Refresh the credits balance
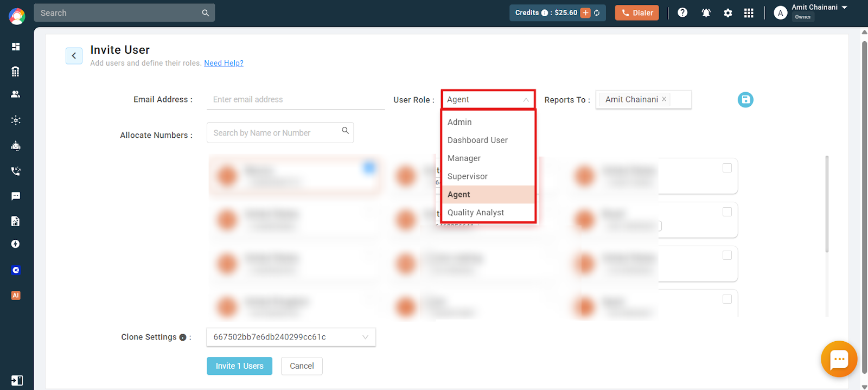 [597, 13]
